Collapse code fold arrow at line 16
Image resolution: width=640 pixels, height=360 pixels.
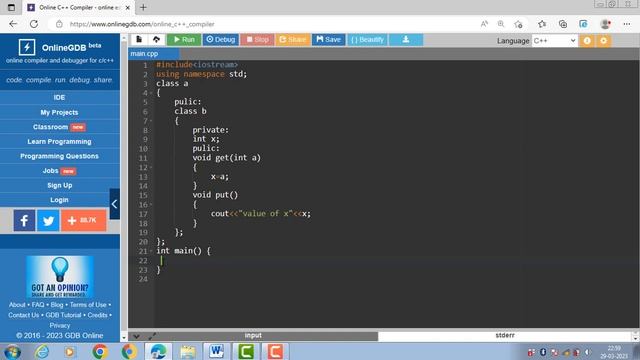[151, 204]
